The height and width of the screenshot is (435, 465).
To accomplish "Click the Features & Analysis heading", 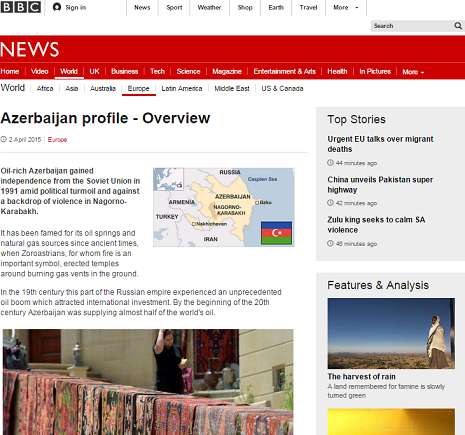I will coord(378,285).
